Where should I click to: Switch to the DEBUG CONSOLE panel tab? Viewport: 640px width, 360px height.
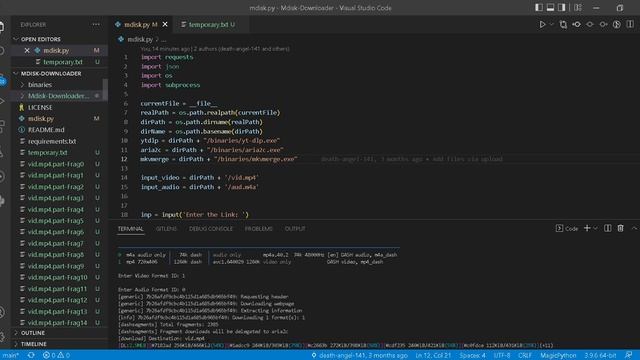211,229
